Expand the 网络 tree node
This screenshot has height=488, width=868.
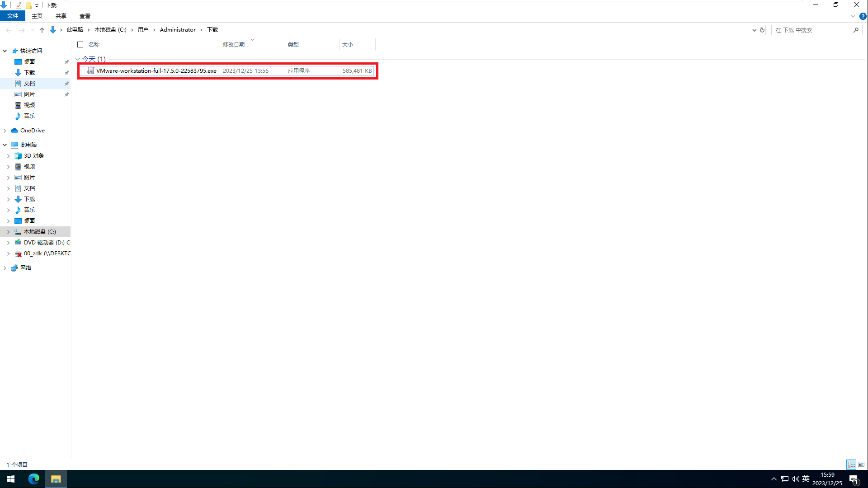[x=5, y=268]
